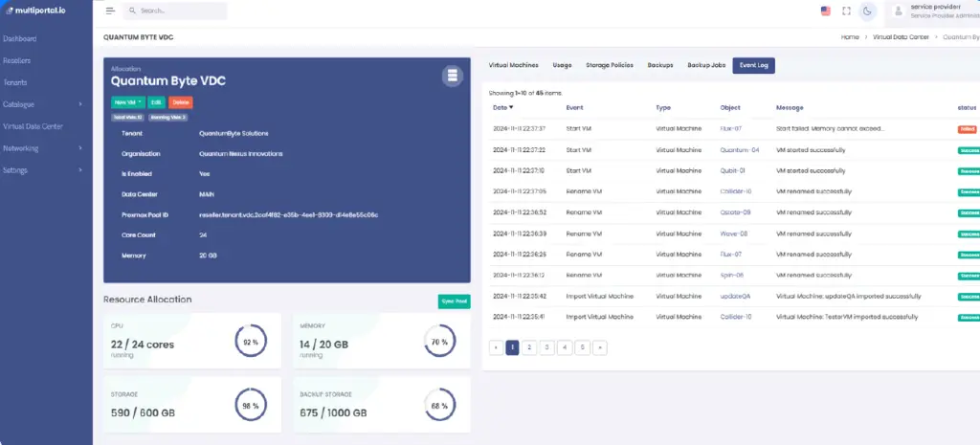This screenshot has height=445, width=980.
Task: Go to the next page arrow
Action: pos(600,347)
